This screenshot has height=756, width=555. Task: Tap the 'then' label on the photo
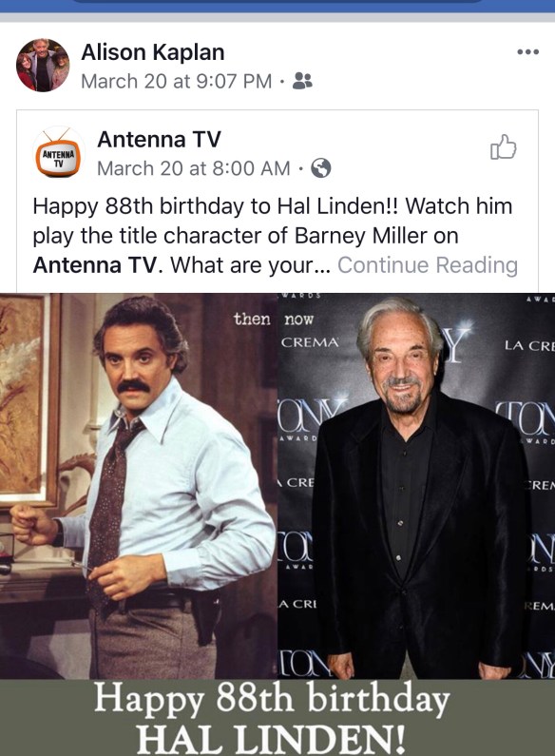(x=252, y=319)
